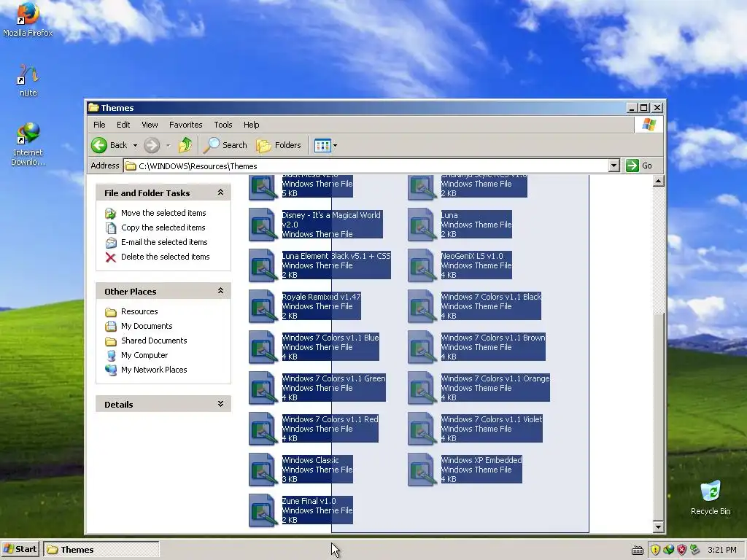The height and width of the screenshot is (560, 747).
Task: Click the taskbar clock 3:21 PM
Action: pos(722,550)
